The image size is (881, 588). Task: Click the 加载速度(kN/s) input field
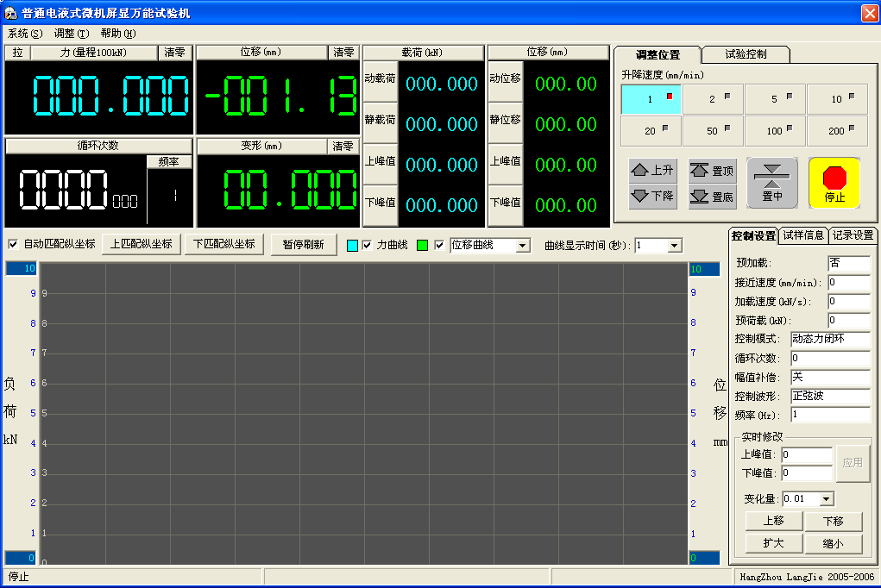849,302
